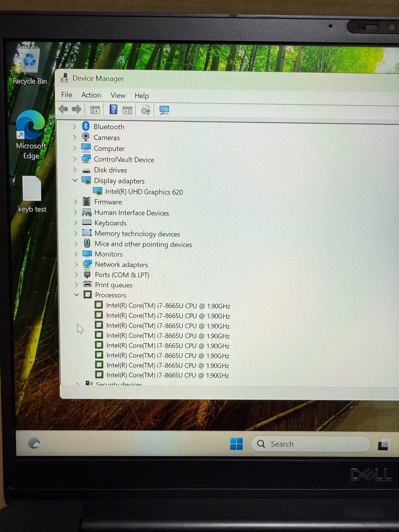Select the Network adapters label
The height and width of the screenshot is (532, 399).
click(x=121, y=265)
